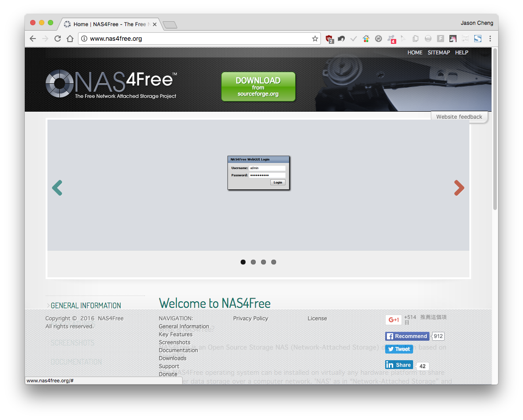Select the third carousel dot

coord(264,262)
